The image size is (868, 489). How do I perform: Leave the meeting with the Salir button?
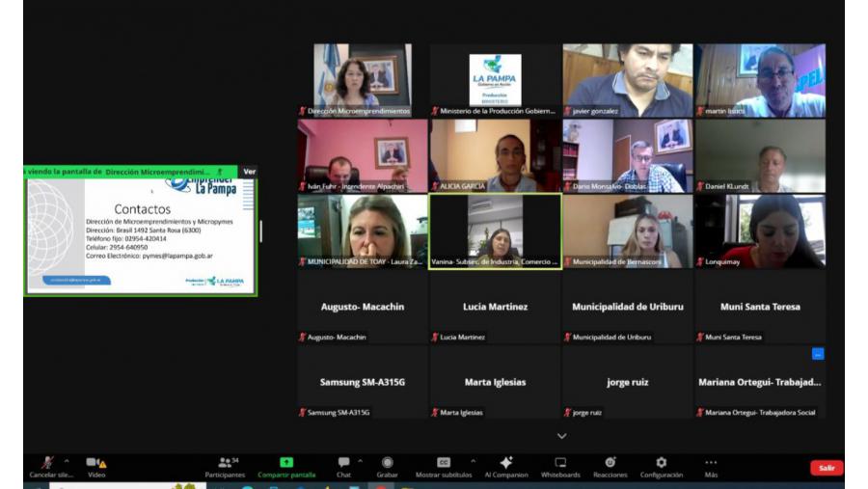point(827,468)
